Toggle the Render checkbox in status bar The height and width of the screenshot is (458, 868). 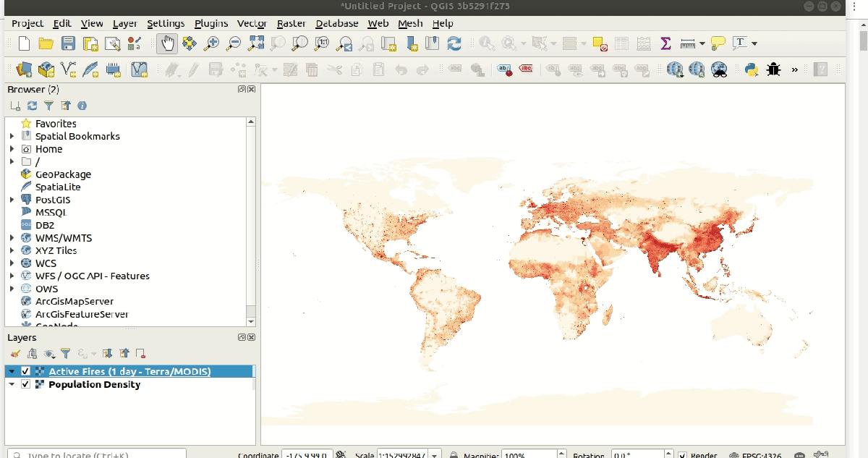click(x=682, y=455)
